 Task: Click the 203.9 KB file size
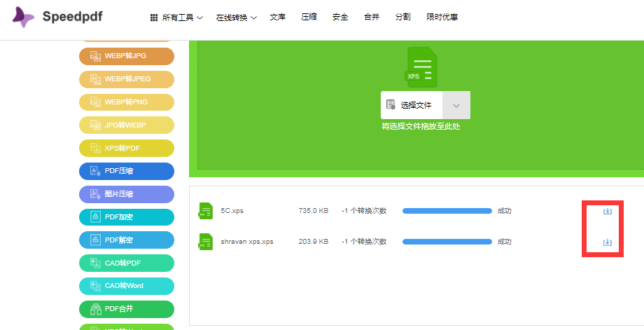(x=314, y=242)
